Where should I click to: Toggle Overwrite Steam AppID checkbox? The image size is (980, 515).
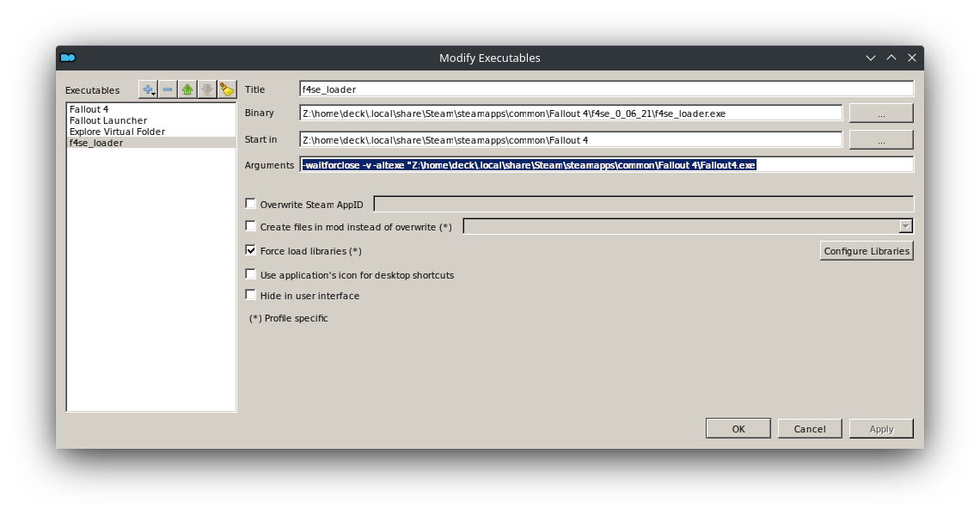(251, 204)
